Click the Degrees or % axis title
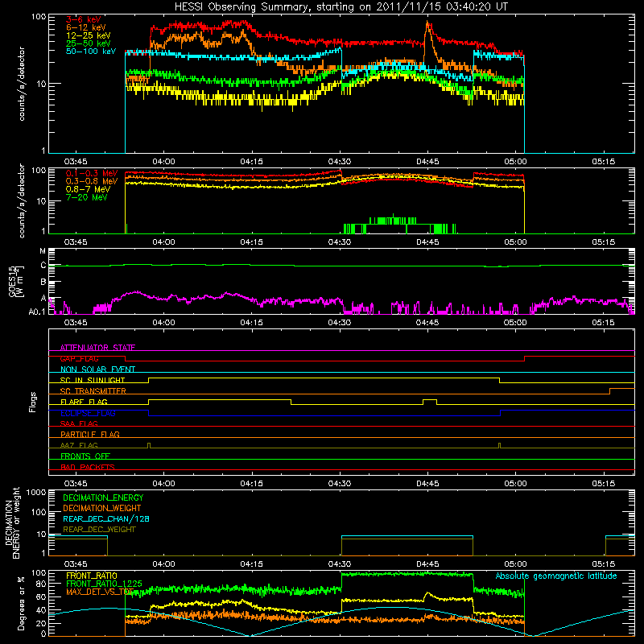The width and height of the screenshot is (644, 644). [21, 603]
